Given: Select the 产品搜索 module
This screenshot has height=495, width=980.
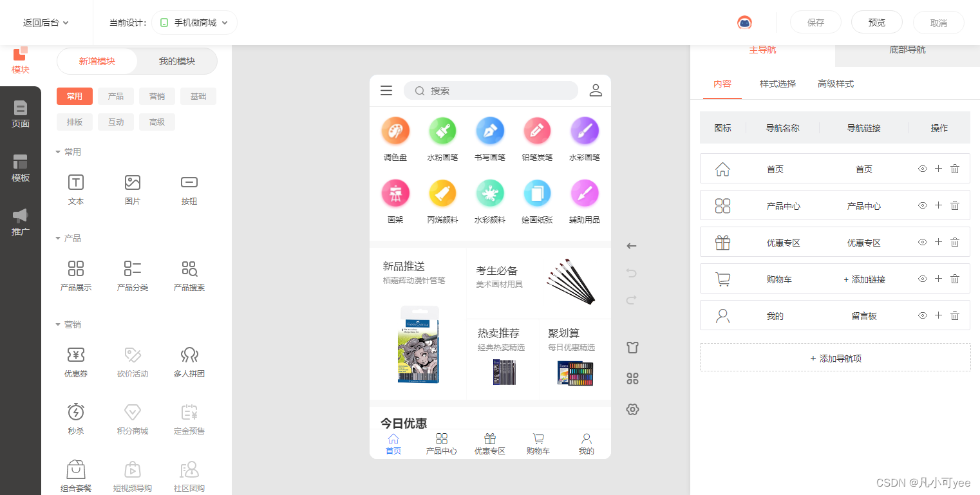Looking at the screenshot, I should (189, 276).
